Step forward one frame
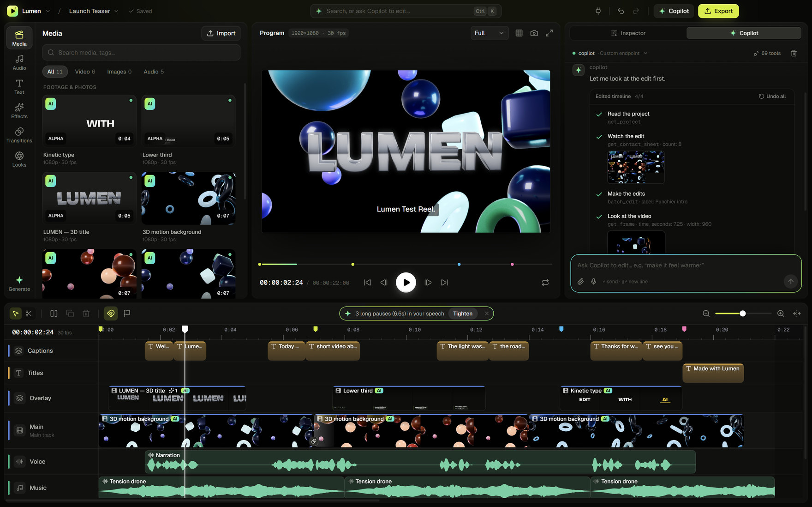This screenshot has width=812, height=507. [428, 282]
